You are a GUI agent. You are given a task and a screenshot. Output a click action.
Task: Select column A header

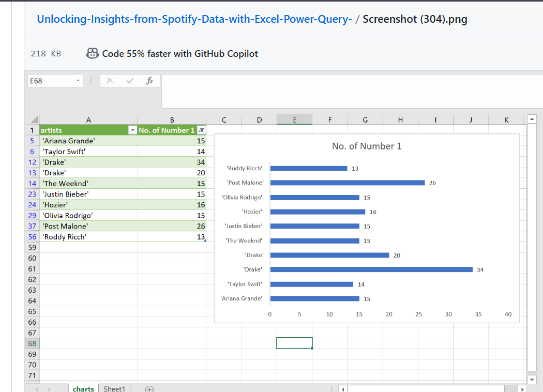(88, 120)
